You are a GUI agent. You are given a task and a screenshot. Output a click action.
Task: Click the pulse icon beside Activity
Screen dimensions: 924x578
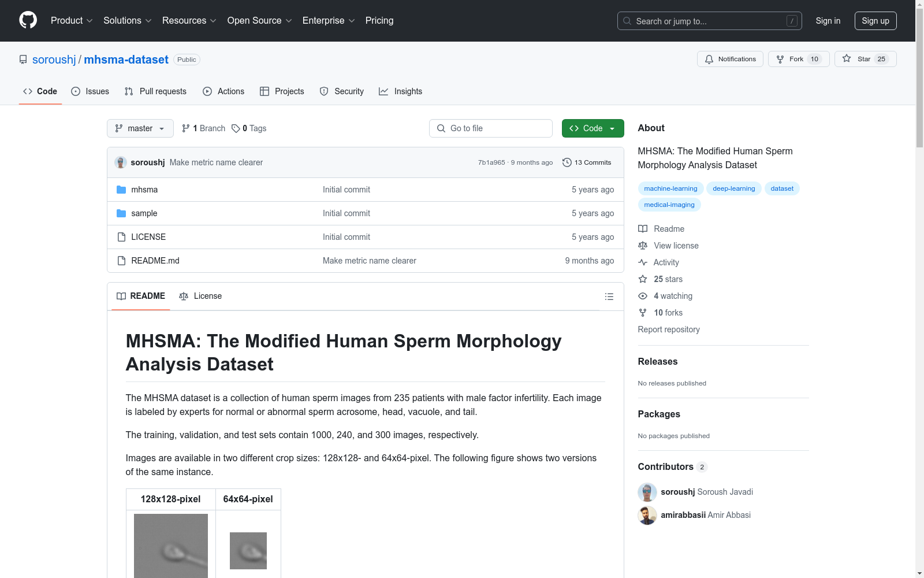643,262
